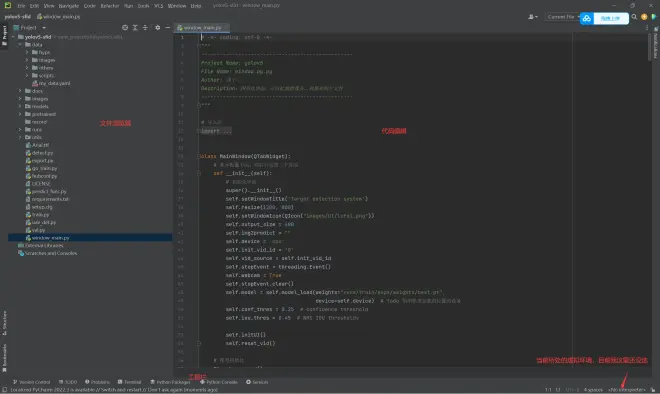The image size is (660, 394).
Task: Click Collapse All icon in Project panel
Action: (x=145, y=27)
